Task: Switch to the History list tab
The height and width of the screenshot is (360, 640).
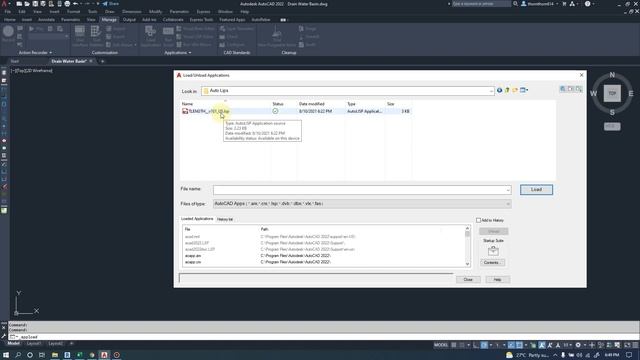Action: [x=224, y=219]
